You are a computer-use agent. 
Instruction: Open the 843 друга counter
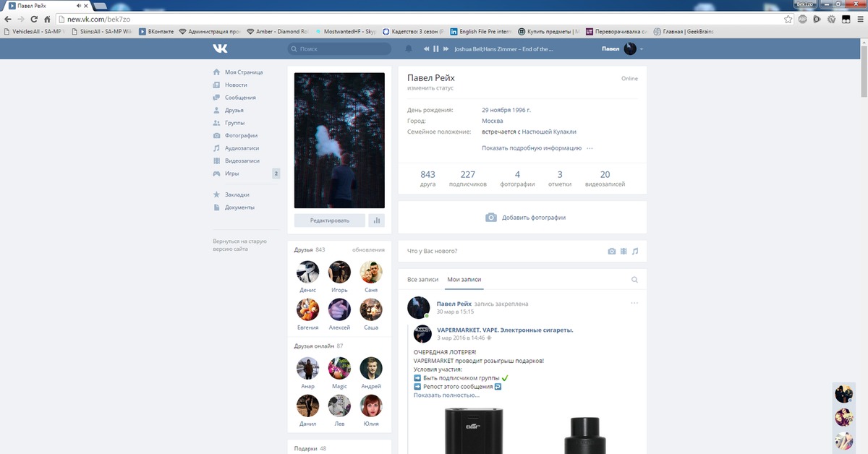(427, 179)
